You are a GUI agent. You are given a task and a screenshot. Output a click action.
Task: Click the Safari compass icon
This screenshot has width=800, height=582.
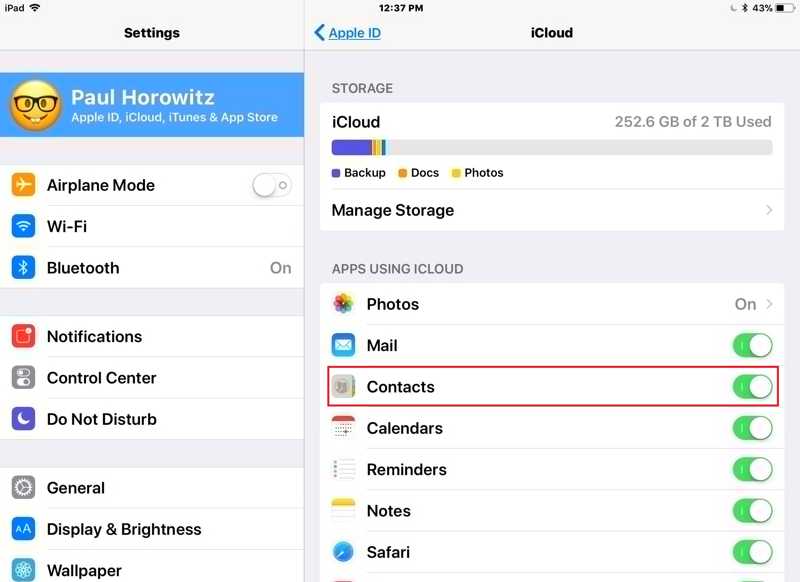343,552
